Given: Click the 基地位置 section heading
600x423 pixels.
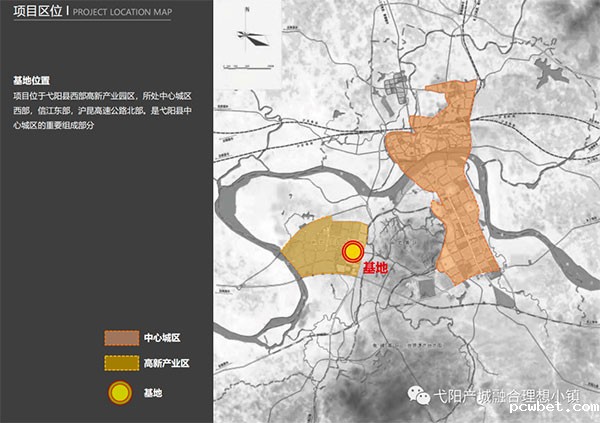Looking at the screenshot, I should point(31,78).
